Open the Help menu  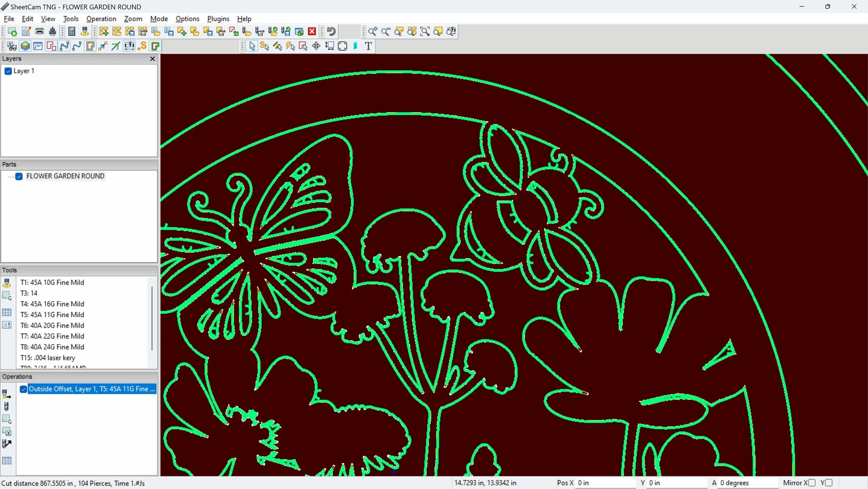coord(244,19)
